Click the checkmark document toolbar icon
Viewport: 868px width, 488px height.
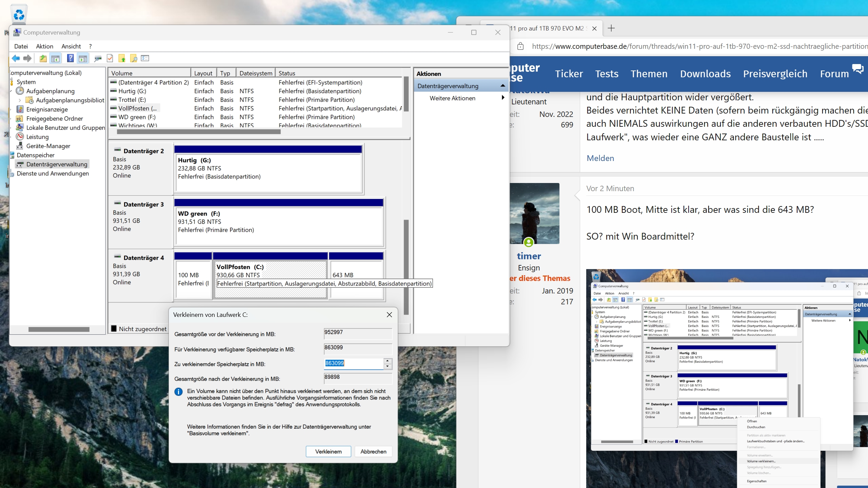[x=110, y=58]
